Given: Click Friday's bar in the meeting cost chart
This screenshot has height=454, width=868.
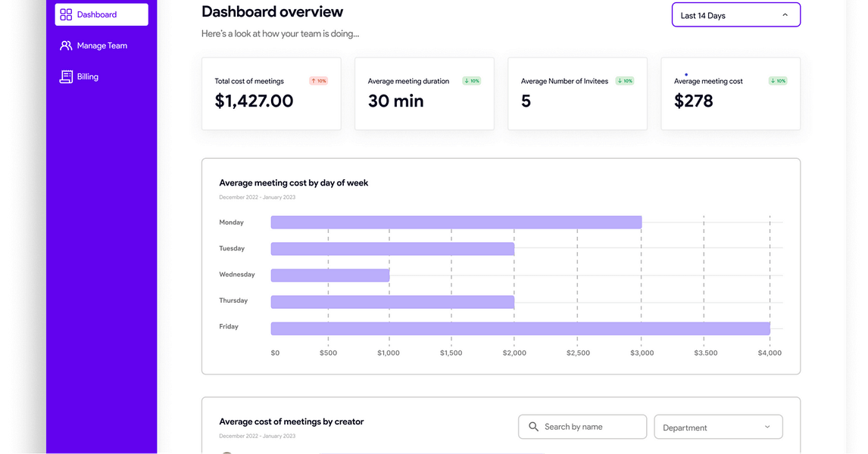Looking at the screenshot, I should pyautogui.click(x=520, y=327).
